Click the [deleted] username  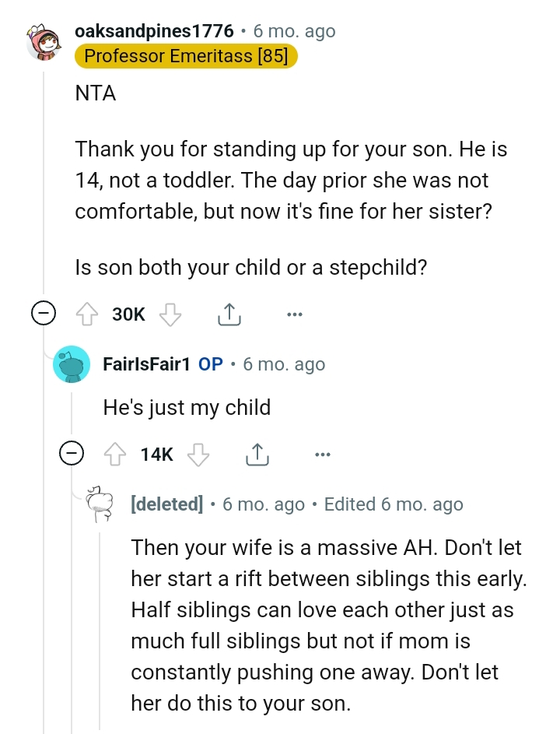167,504
